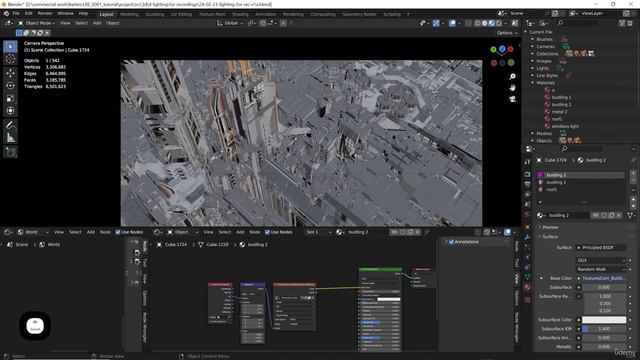Open the viewport Options dropdown
640x360 pixels.
click(x=507, y=33)
